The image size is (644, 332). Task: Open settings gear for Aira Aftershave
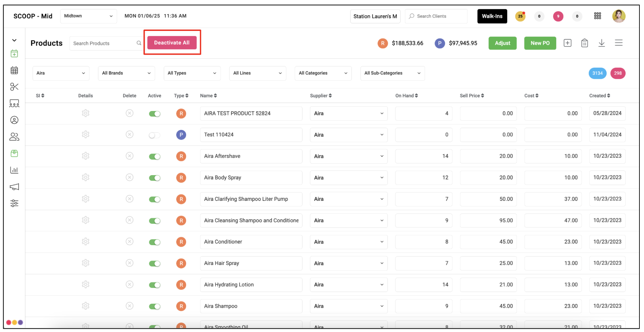(x=85, y=156)
